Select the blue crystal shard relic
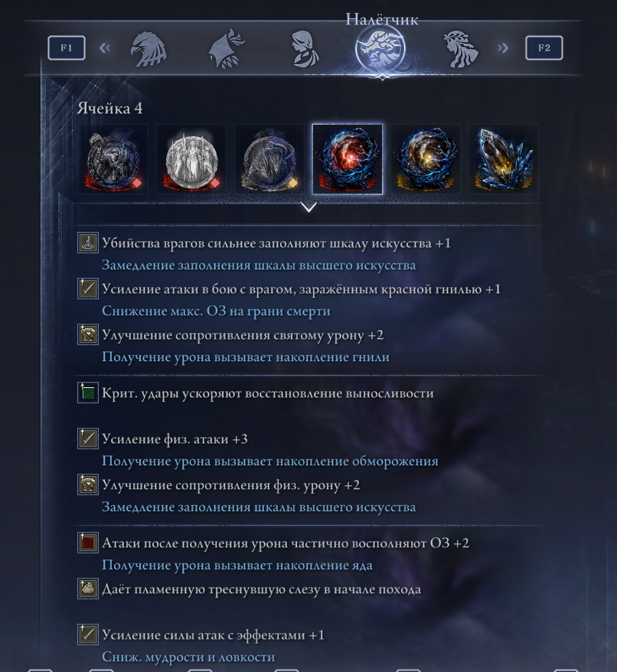This screenshot has width=617, height=672. [504, 159]
